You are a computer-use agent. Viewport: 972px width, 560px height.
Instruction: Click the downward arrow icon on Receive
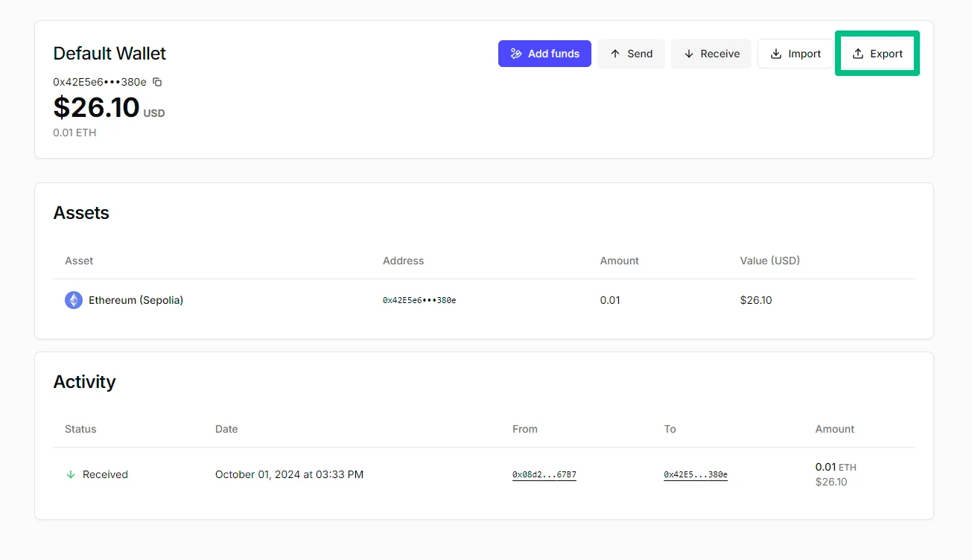click(x=689, y=54)
